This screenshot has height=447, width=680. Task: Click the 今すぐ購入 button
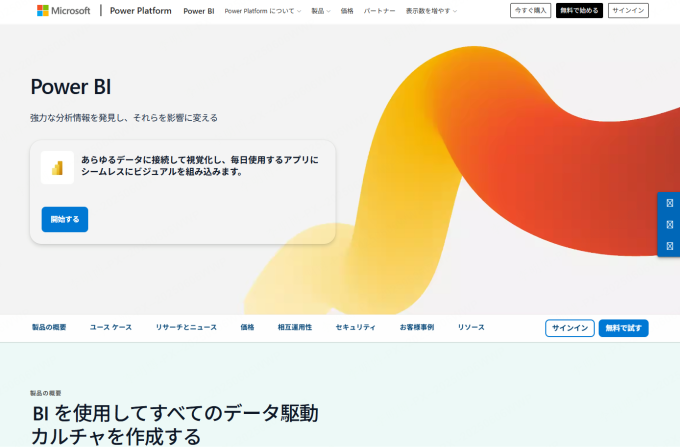point(530,10)
